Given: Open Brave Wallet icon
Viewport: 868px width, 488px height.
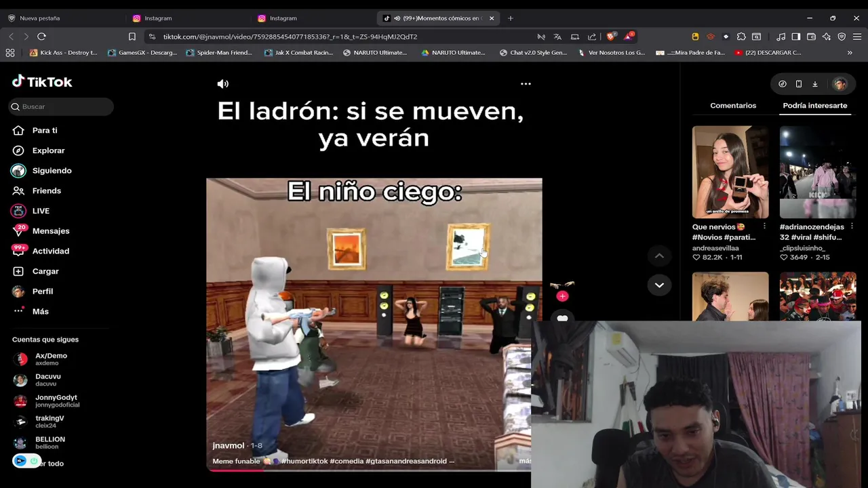Looking at the screenshot, I should [x=811, y=37].
